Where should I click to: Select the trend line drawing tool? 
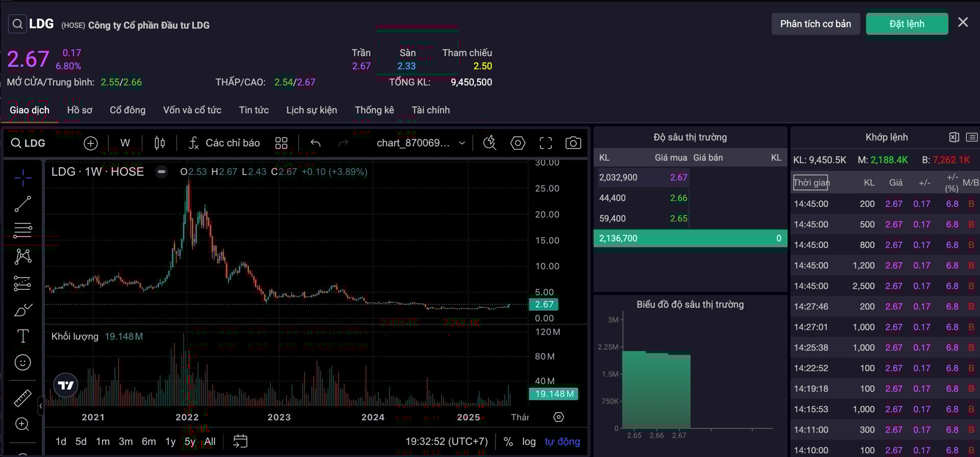[x=22, y=204]
